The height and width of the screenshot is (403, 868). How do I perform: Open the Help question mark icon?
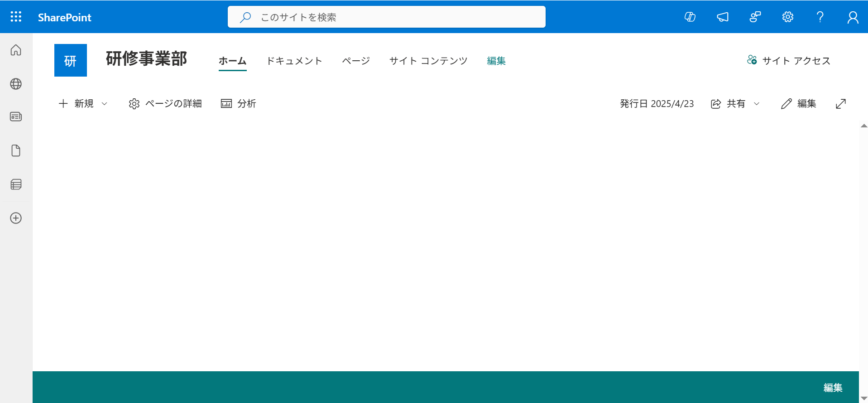(x=820, y=17)
